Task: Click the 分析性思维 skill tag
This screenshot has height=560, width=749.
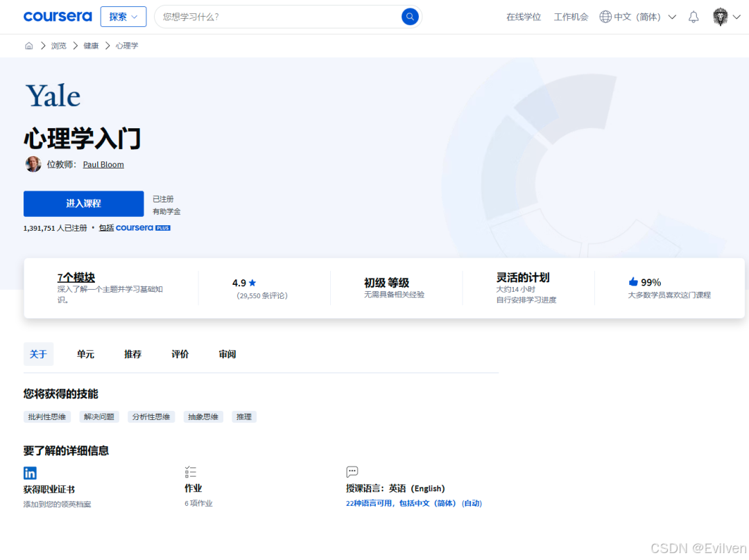Action: pyautogui.click(x=151, y=417)
